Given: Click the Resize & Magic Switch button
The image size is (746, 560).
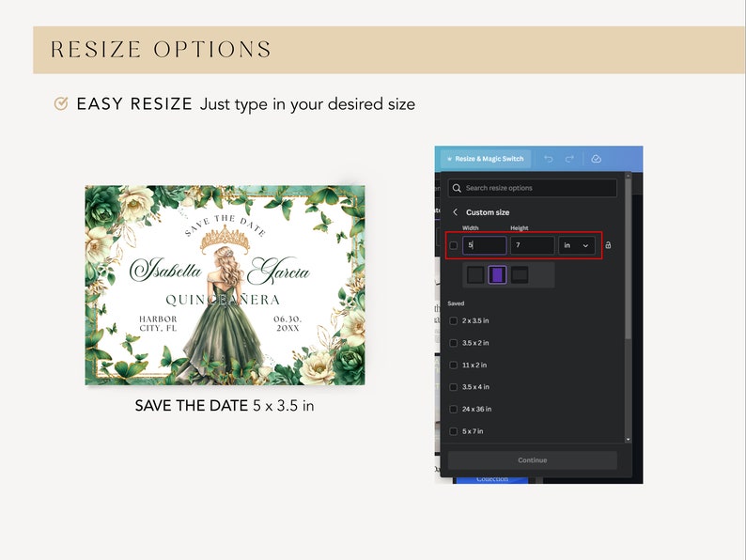Looking at the screenshot, I should pos(486,159).
